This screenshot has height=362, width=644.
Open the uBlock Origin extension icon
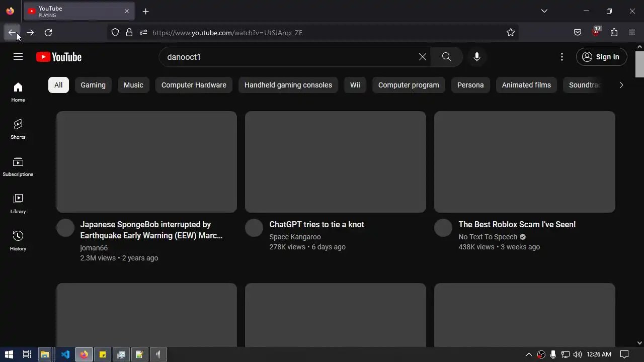(596, 32)
